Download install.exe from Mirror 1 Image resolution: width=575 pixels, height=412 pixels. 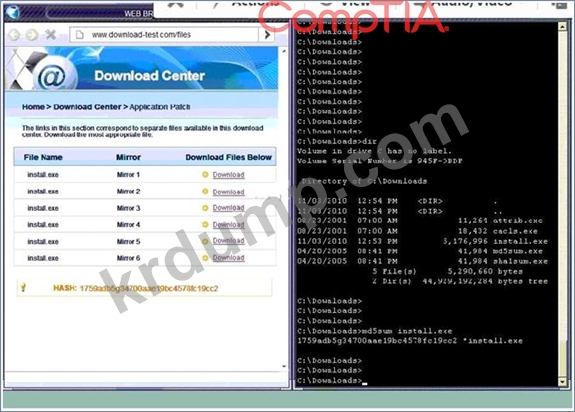click(x=228, y=175)
